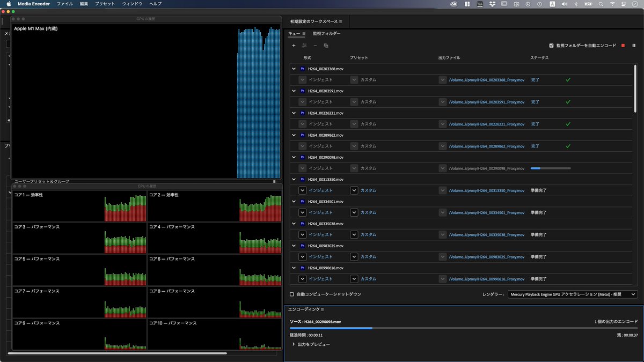Viewport: 644px width, 362px height.
Task: Open Dropbox menu bar icon
Action: [x=492, y=4]
